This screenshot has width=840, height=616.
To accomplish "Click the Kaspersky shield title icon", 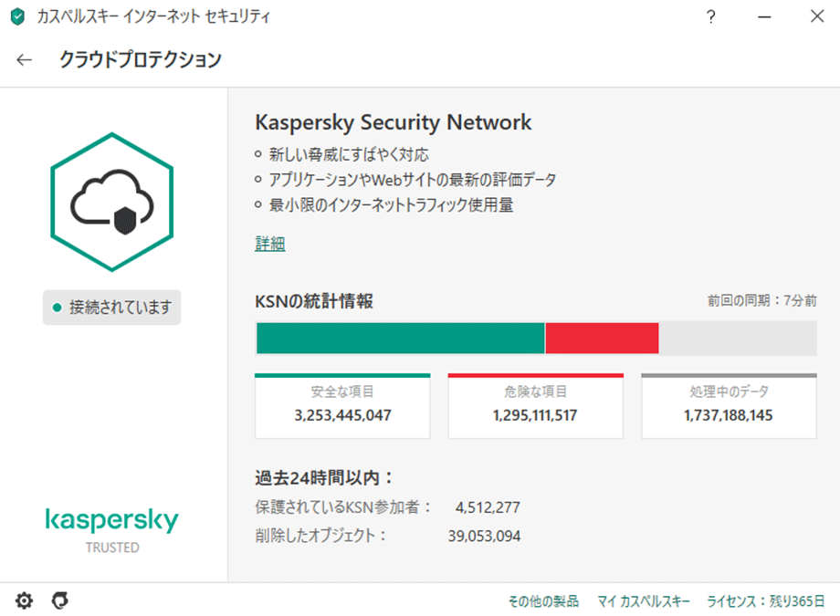I will pyautogui.click(x=17, y=16).
